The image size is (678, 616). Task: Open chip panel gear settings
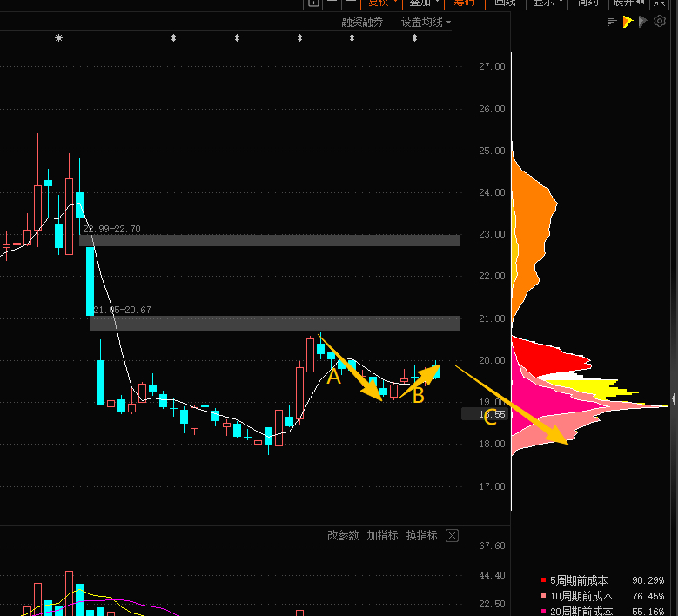pos(660,21)
